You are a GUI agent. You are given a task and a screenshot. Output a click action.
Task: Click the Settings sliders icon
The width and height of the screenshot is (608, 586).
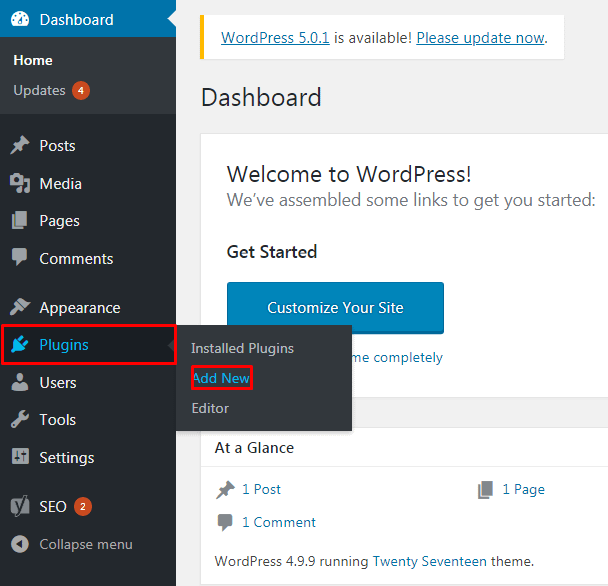20,456
